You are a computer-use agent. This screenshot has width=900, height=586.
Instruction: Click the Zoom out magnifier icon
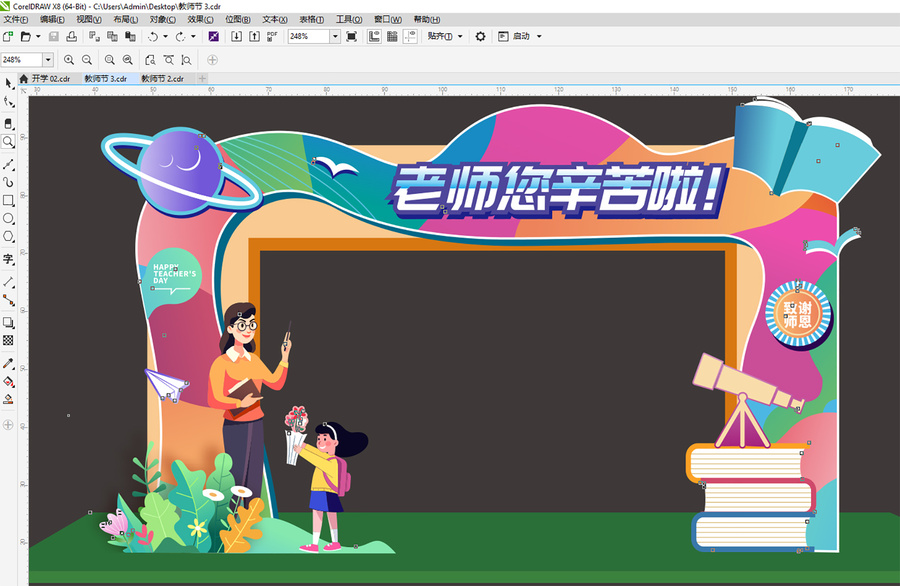(87, 60)
